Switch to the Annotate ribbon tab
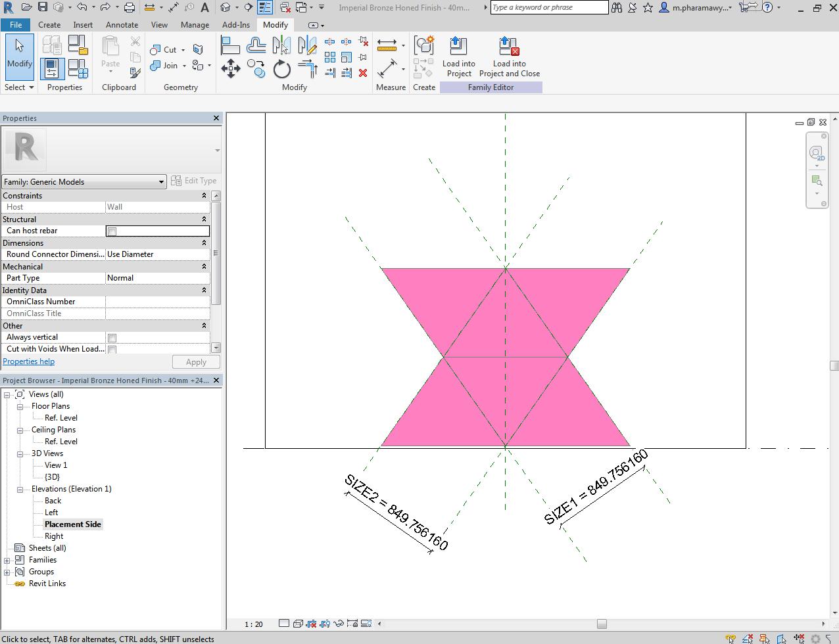This screenshot has width=839, height=644. click(x=122, y=24)
